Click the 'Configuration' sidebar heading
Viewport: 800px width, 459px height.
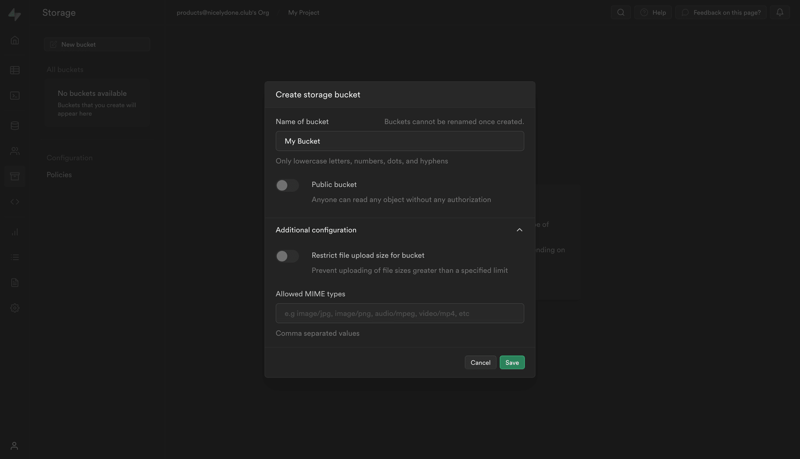tap(69, 158)
